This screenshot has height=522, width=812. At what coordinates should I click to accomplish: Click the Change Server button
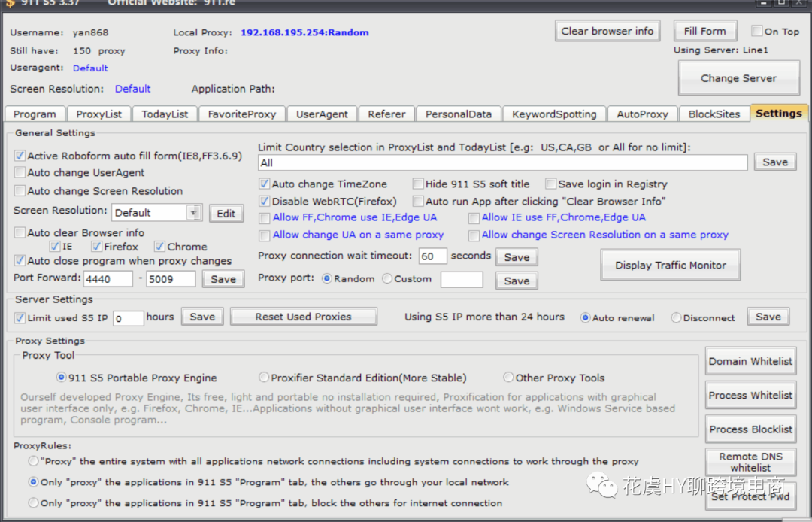point(738,78)
